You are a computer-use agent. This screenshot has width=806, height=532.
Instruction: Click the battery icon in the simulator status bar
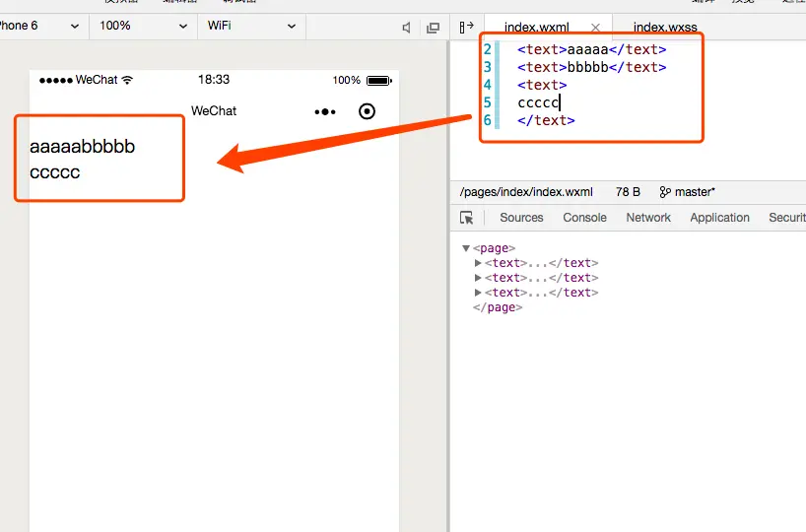[x=378, y=81]
